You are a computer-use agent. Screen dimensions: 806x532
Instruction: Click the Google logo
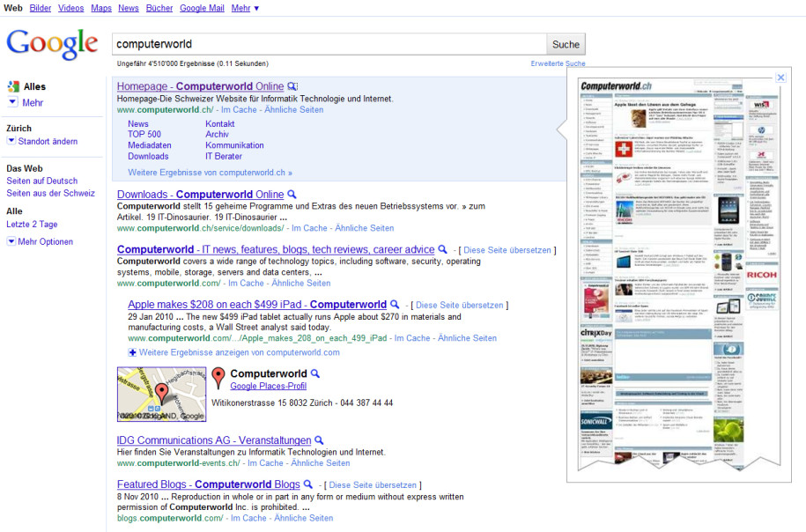(x=51, y=42)
